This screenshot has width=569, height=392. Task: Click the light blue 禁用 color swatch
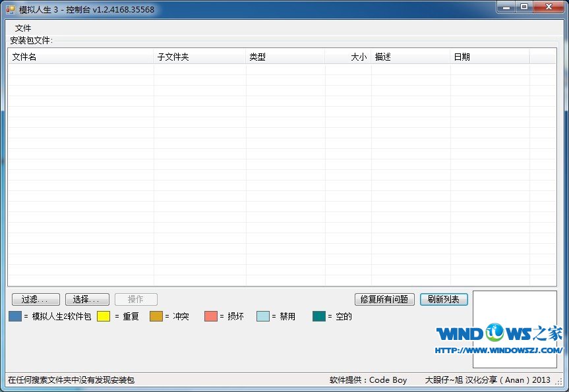263,316
